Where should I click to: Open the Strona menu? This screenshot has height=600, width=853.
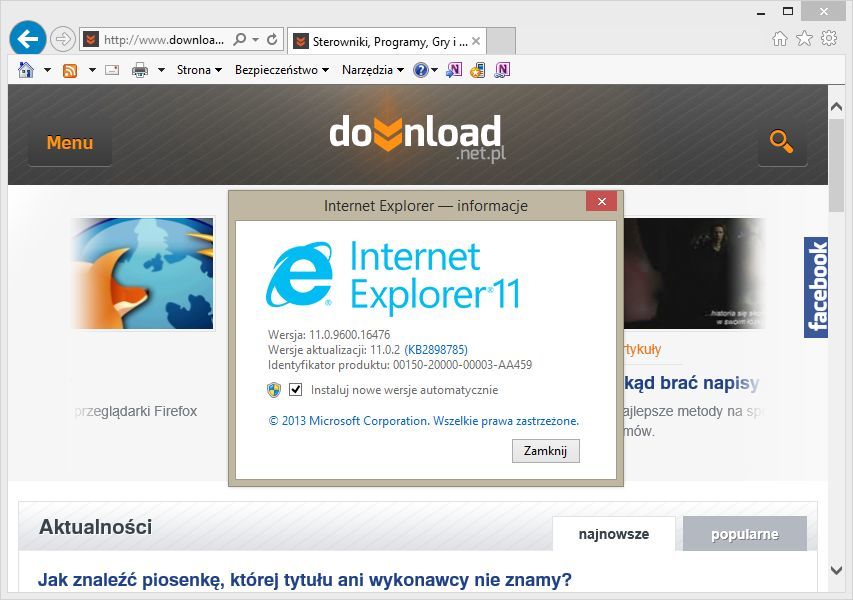click(199, 70)
